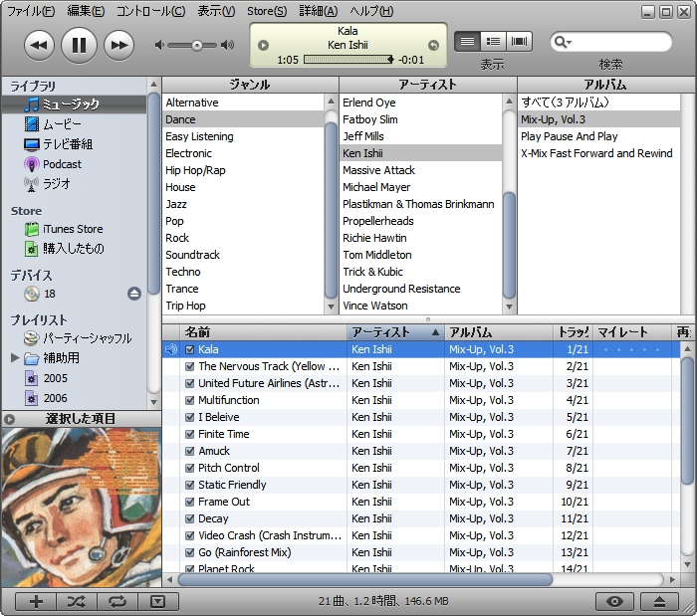Open the 詳細 menu
Image resolution: width=697 pixels, height=616 pixels.
coord(319,11)
